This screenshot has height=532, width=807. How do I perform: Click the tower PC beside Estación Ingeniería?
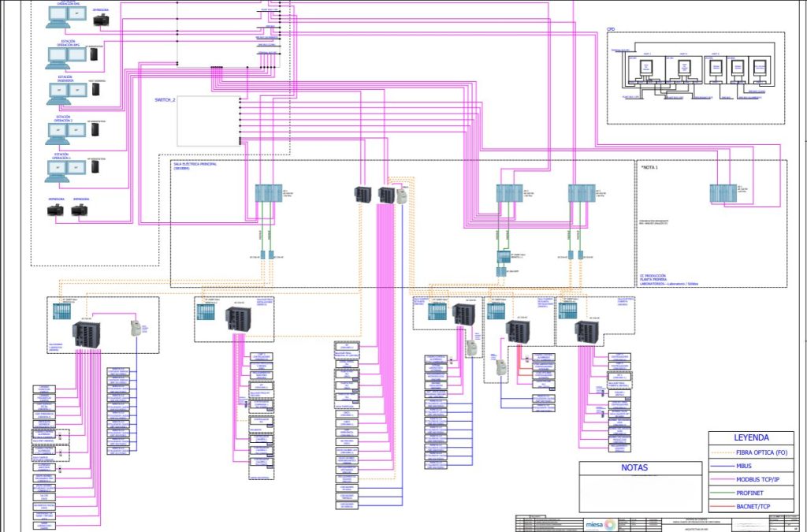pos(95,89)
